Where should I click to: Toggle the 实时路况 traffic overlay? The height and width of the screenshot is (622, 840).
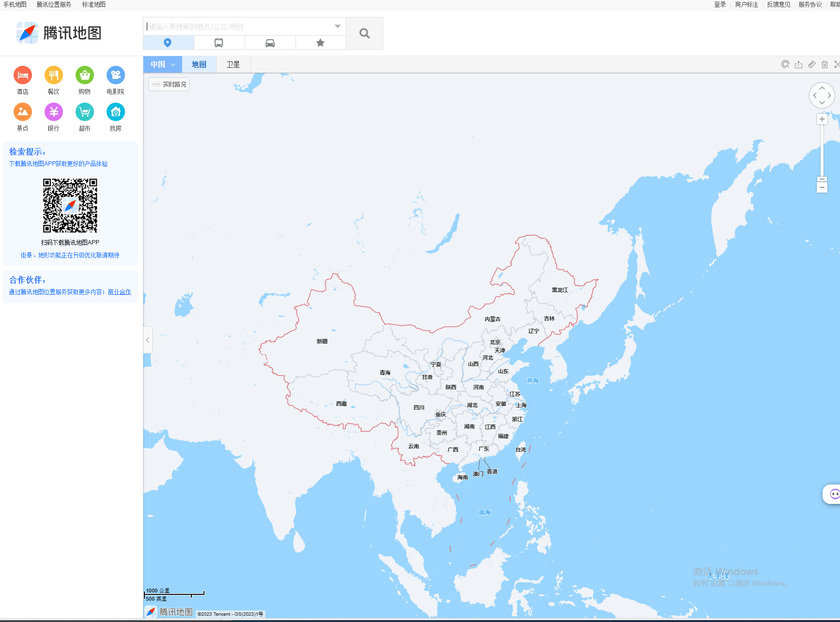(x=169, y=84)
